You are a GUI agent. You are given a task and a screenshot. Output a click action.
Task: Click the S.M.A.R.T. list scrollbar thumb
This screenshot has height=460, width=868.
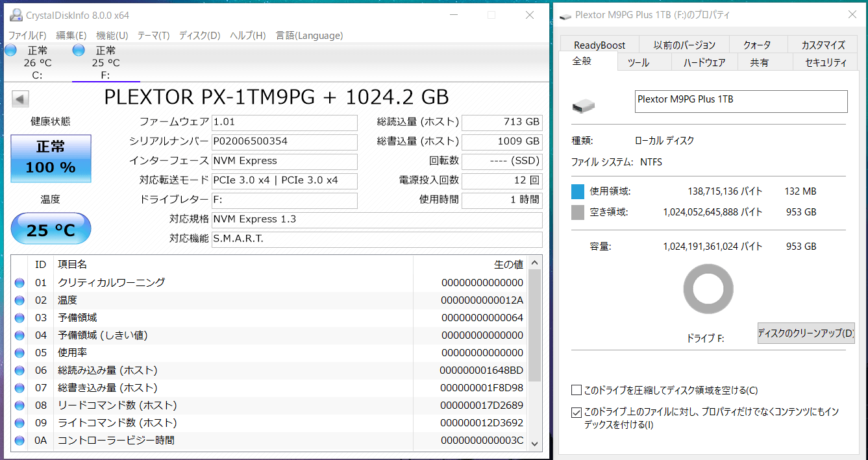point(535,326)
